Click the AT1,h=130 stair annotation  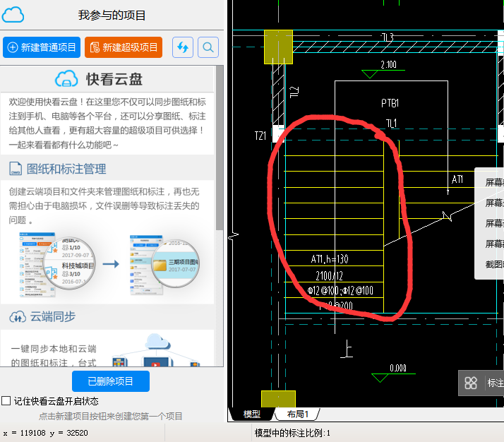pyautogui.click(x=330, y=258)
